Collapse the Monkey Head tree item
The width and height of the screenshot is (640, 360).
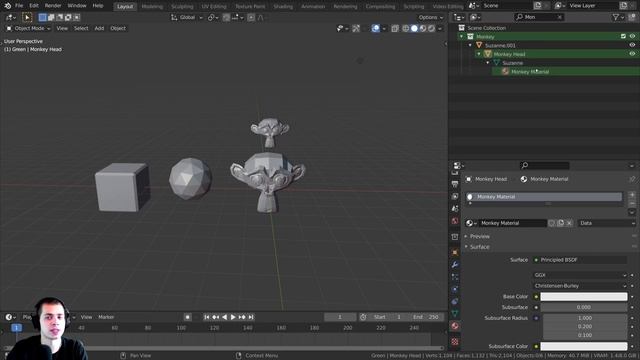point(479,54)
